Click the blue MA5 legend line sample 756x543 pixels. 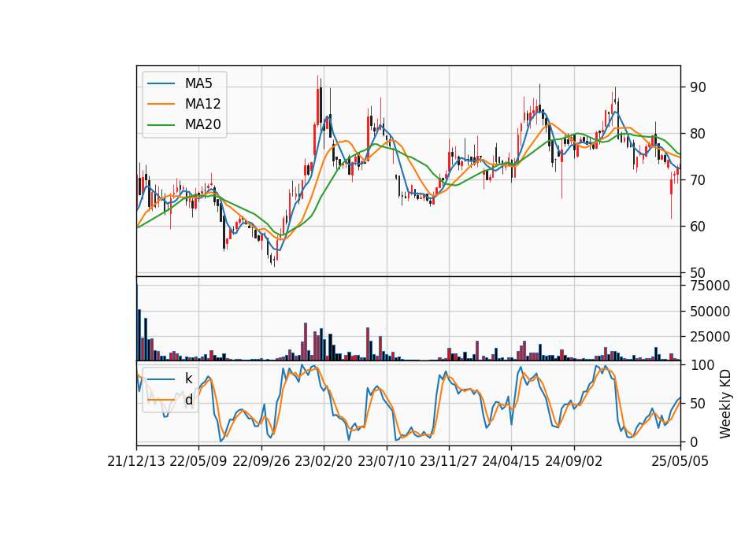(x=161, y=83)
